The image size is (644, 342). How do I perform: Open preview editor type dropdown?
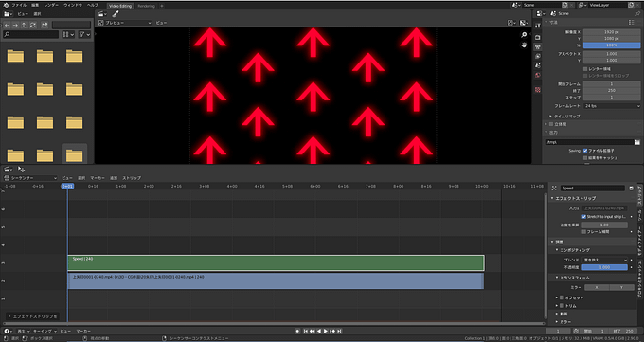pos(102,14)
